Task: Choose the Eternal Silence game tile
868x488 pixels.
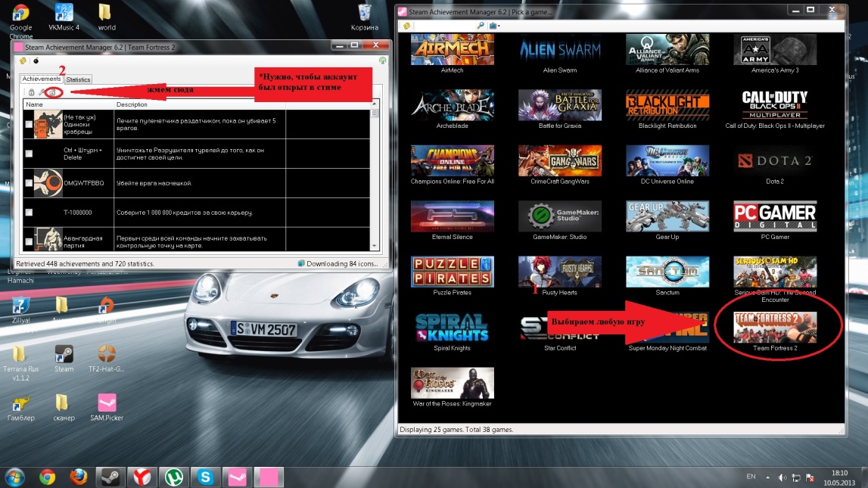Action: [453, 216]
